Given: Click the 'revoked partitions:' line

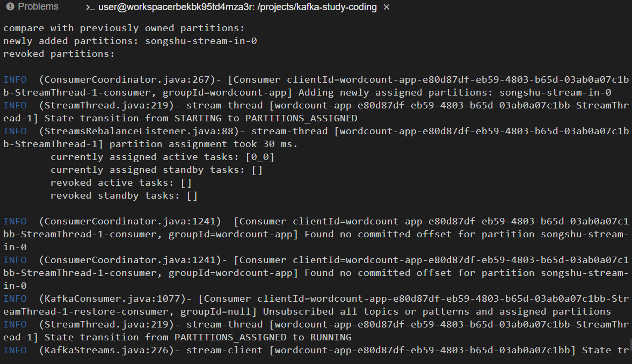Looking at the screenshot, I should pos(59,54).
